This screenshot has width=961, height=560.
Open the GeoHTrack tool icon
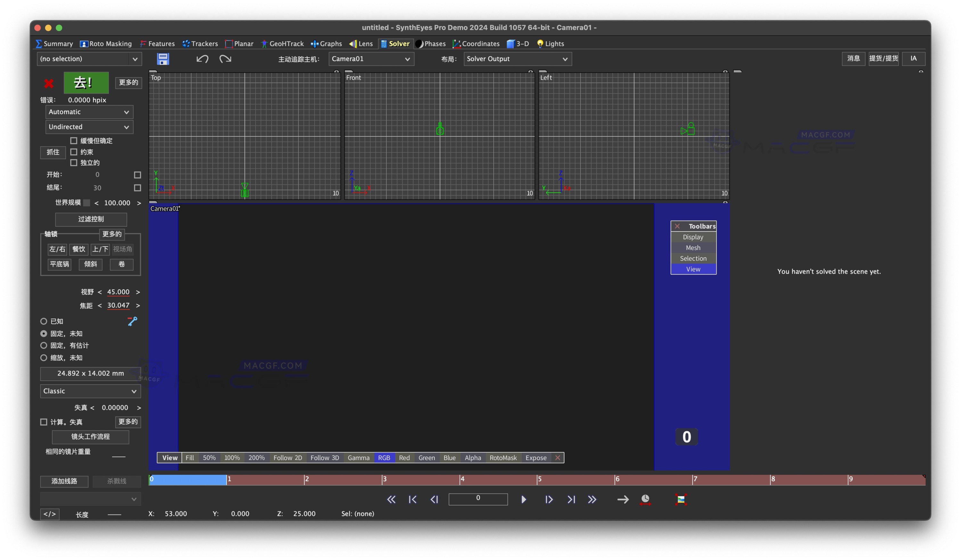click(264, 44)
